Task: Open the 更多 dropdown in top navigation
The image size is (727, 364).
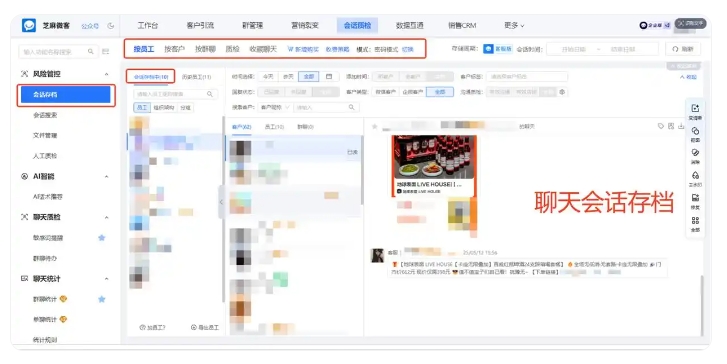Action: tap(514, 26)
